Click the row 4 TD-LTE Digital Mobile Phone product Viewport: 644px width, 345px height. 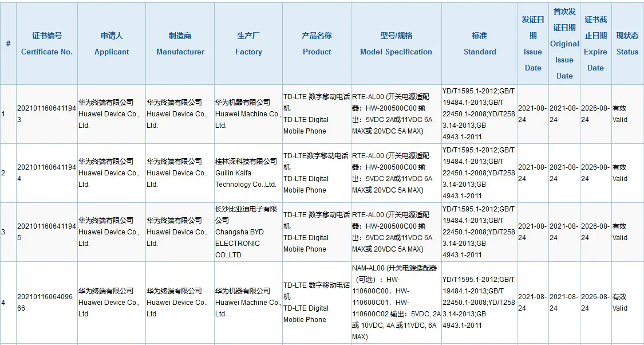(317, 302)
